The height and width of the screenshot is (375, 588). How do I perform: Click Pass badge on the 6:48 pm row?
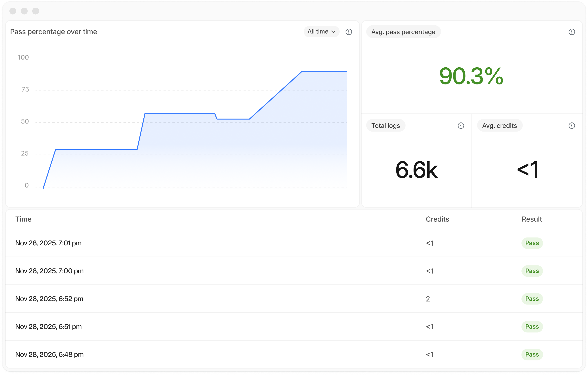pyautogui.click(x=532, y=354)
